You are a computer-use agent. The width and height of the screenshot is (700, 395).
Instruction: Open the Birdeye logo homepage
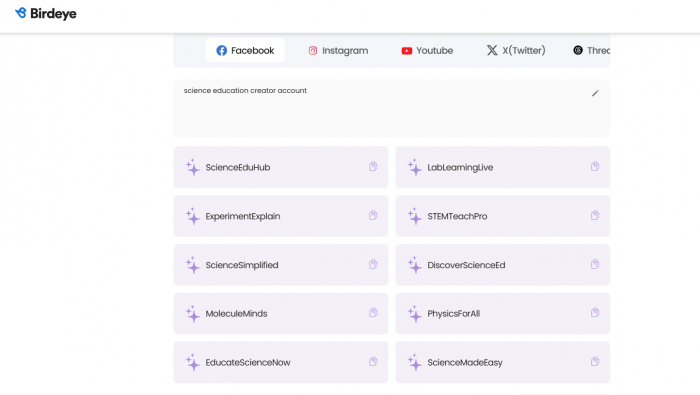[46, 13]
